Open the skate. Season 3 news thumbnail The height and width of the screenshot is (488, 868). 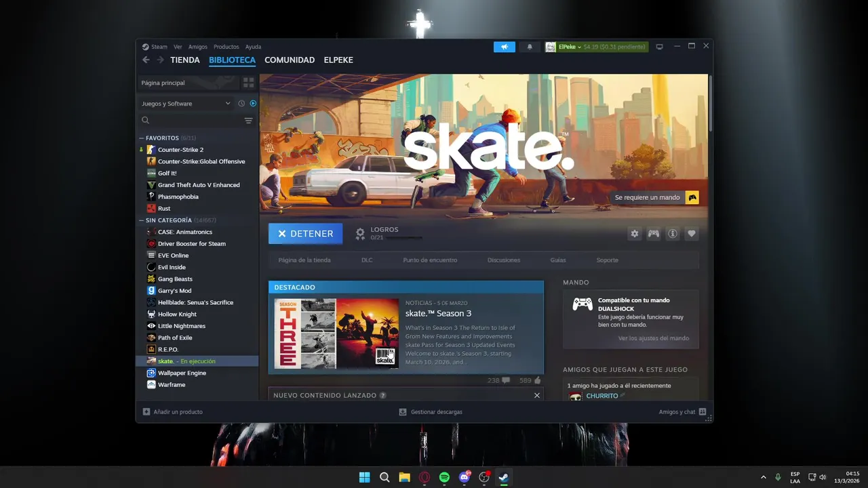coord(336,333)
